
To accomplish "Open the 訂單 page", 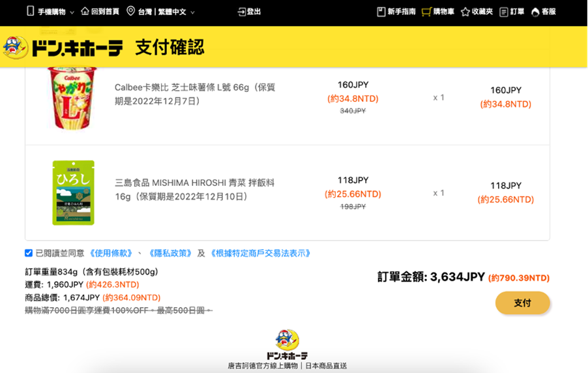I will pyautogui.click(x=517, y=12).
